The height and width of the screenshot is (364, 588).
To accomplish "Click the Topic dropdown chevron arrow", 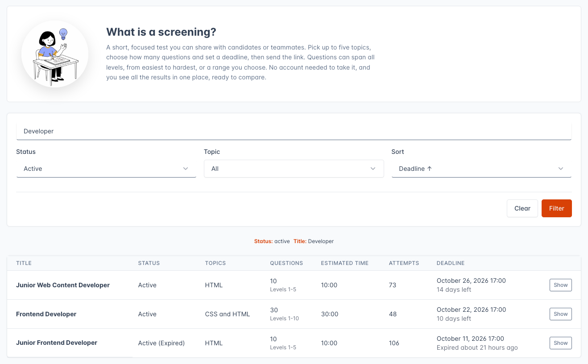I will pyautogui.click(x=373, y=169).
